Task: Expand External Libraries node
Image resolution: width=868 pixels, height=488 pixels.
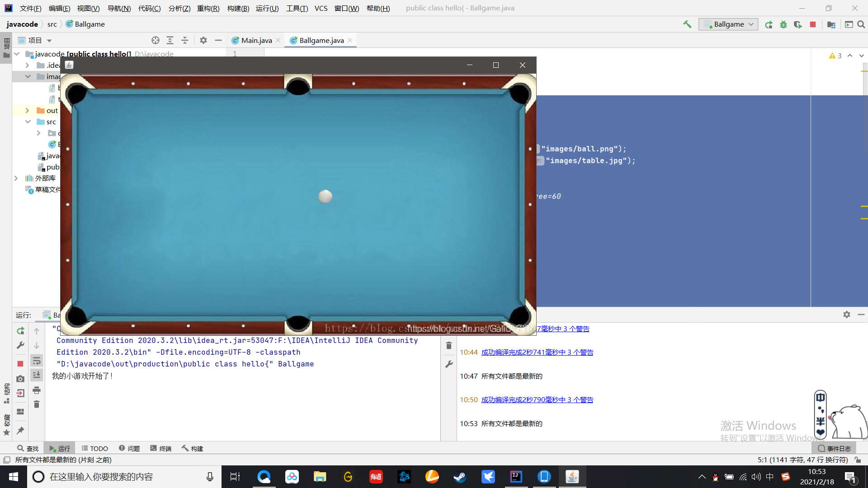Action: [x=16, y=178]
